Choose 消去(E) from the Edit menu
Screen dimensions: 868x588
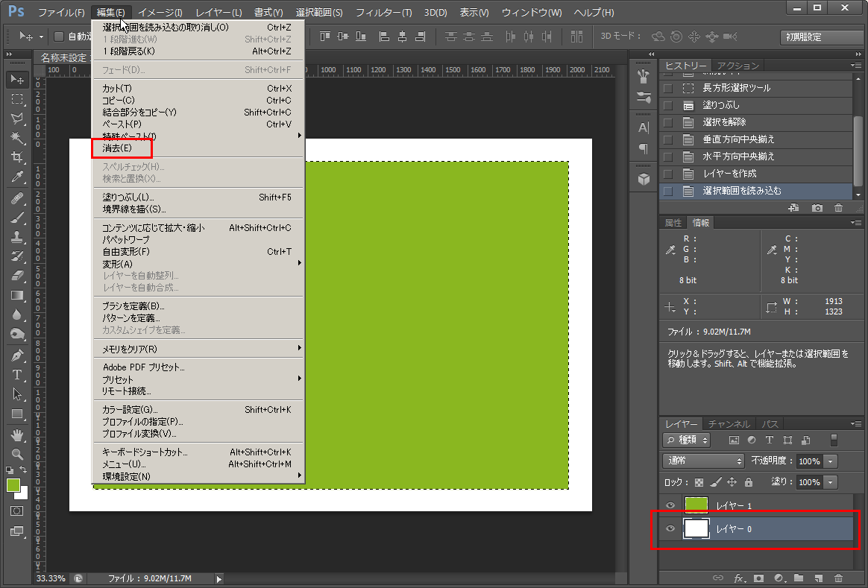point(117,148)
